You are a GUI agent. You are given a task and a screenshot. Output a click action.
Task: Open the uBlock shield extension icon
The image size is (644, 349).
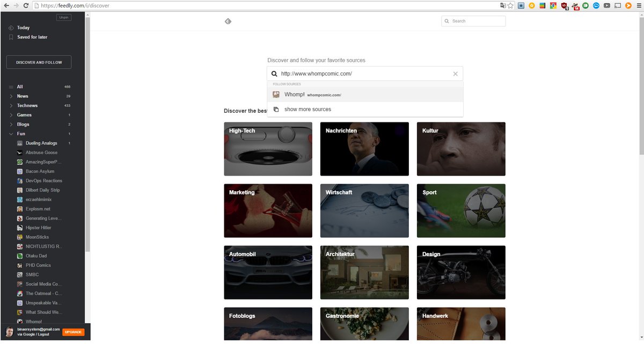point(564,5)
